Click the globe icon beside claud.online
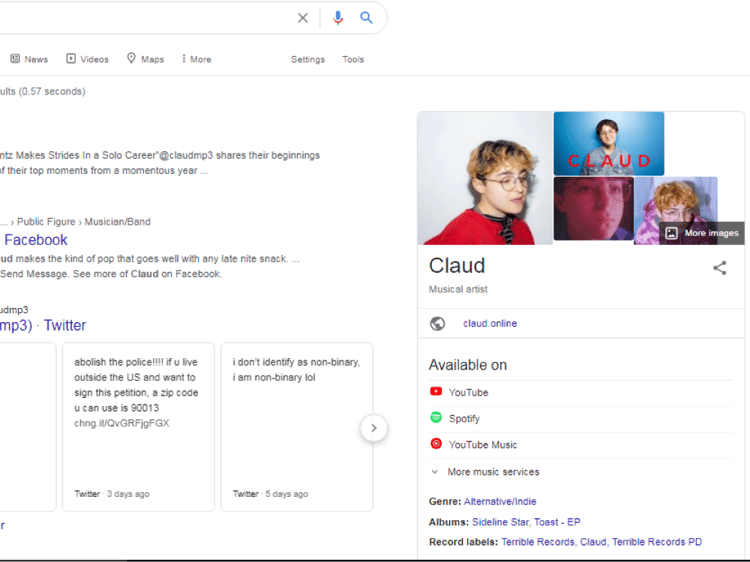Viewport: 750px width, 562px height. coord(437,324)
